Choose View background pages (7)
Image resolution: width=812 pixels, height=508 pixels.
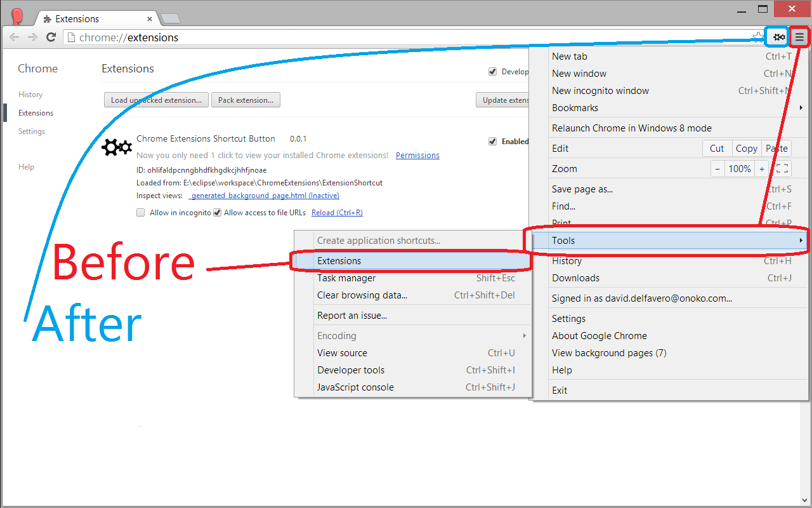(669, 353)
